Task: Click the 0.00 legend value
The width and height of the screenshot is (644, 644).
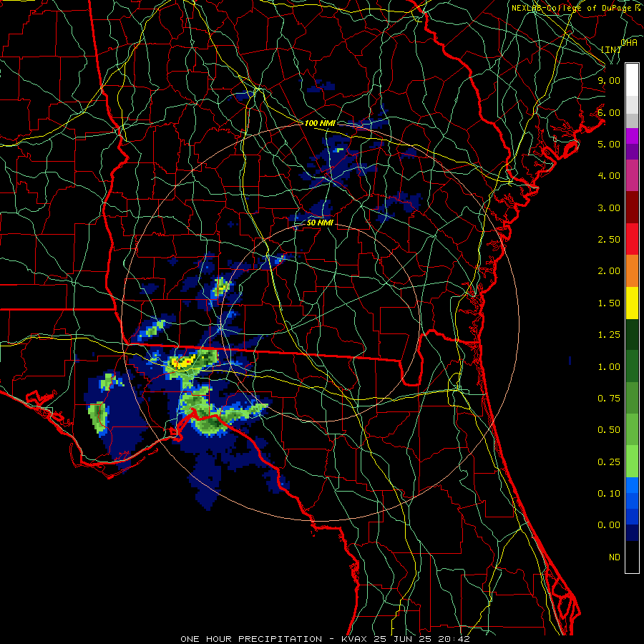Action: pos(609,525)
